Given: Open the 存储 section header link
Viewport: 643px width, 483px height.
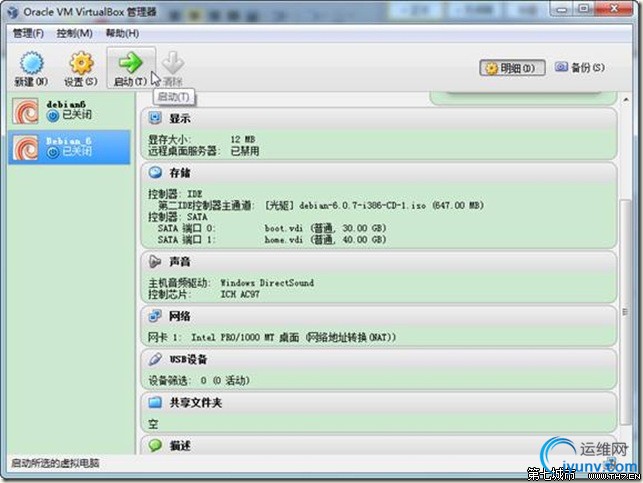Looking at the screenshot, I should point(180,173).
